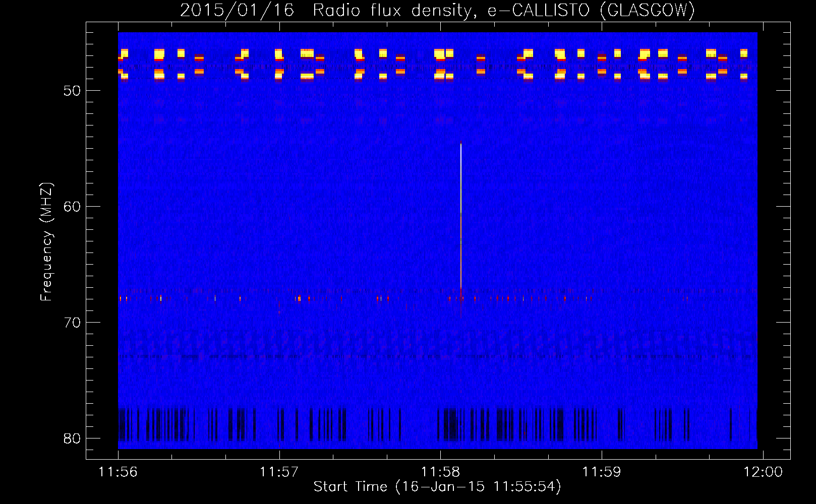
Task: Click the 80 MHz frequency tick label
Action: [72, 438]
